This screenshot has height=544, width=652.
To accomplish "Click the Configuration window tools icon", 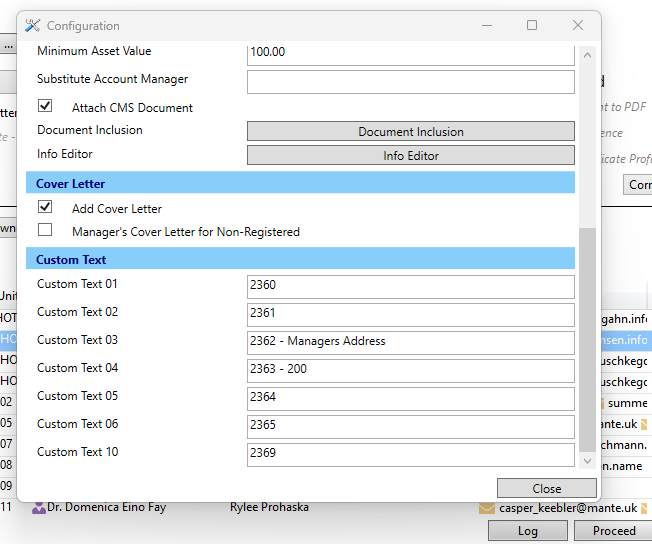I will coord(32,26).
